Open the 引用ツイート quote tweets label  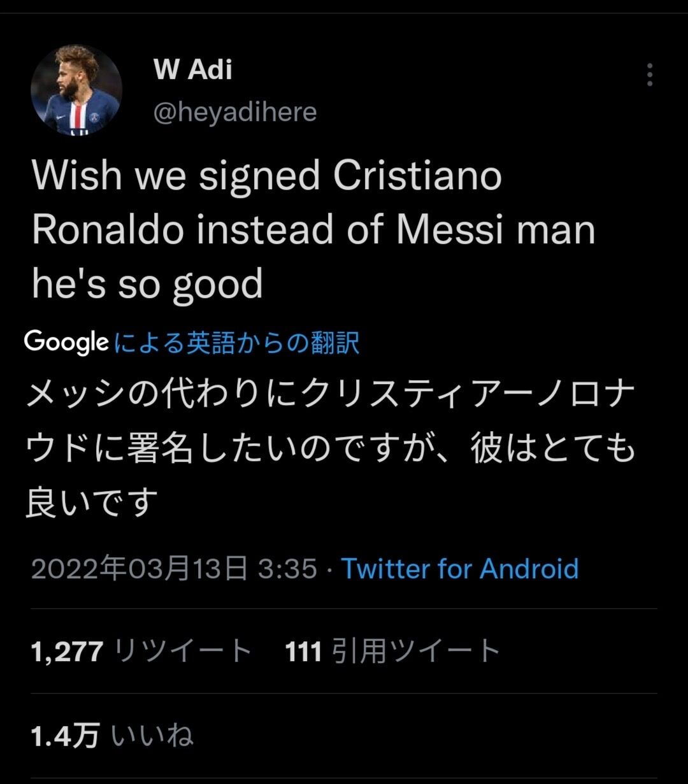click(416, 651)
